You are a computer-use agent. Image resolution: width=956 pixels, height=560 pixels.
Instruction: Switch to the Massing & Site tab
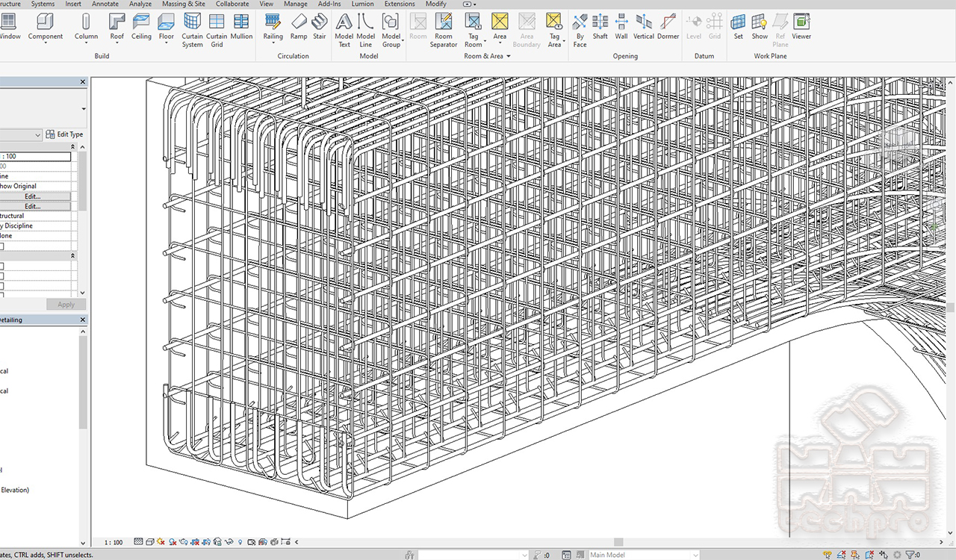click(184, 4)
